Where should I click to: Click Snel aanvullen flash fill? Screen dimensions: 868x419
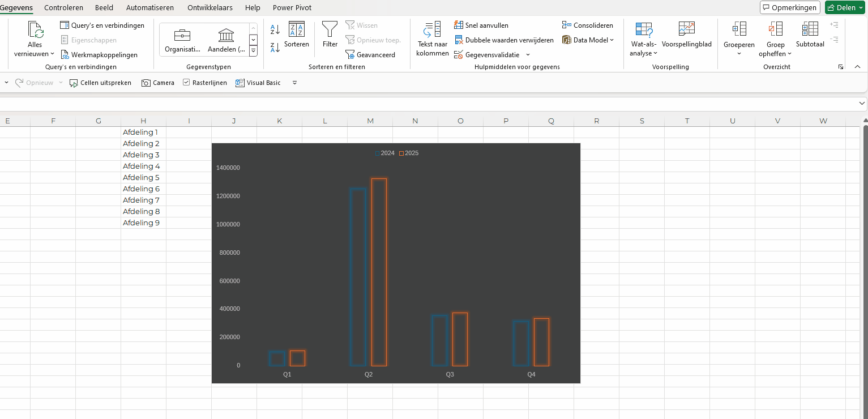(x=481, y=25)
